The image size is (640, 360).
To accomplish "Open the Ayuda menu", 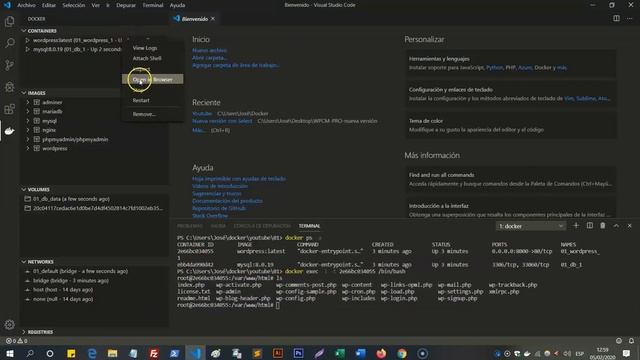I will (x=177, y=5).
